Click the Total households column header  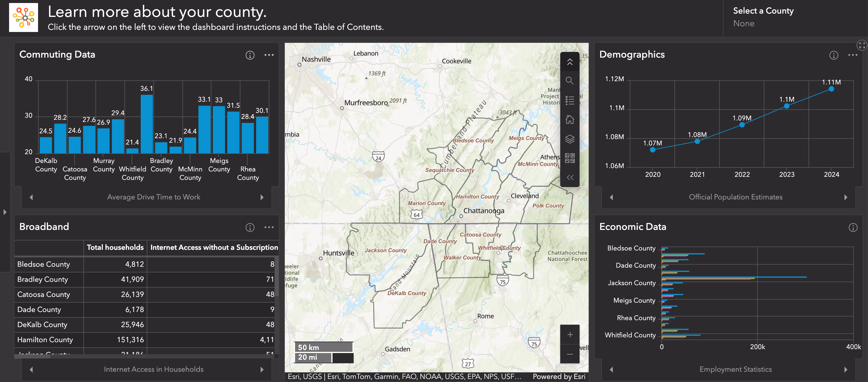(115, 247)
